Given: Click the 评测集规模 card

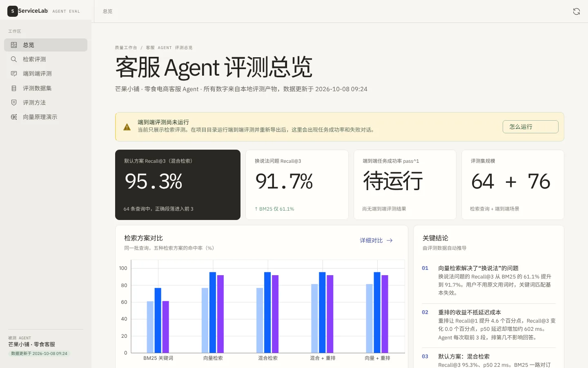Looking at the screenshot, I should [513, 185].
